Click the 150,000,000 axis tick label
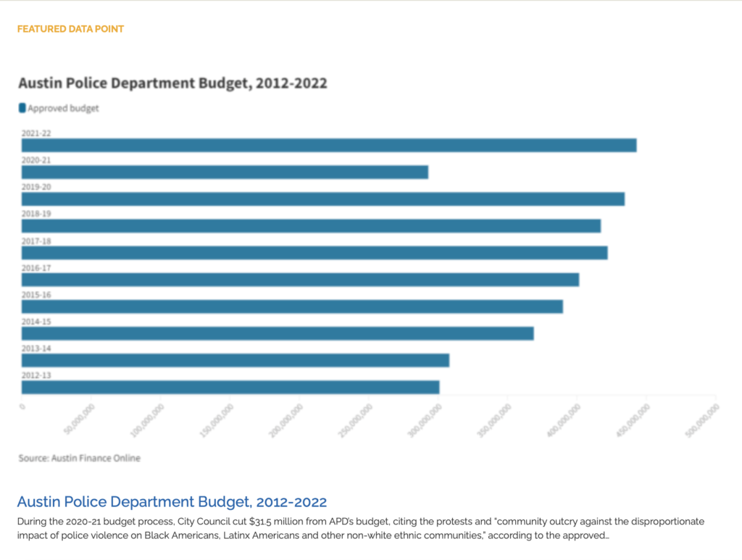Screen dimensions: 742x560 pos(216,420)
